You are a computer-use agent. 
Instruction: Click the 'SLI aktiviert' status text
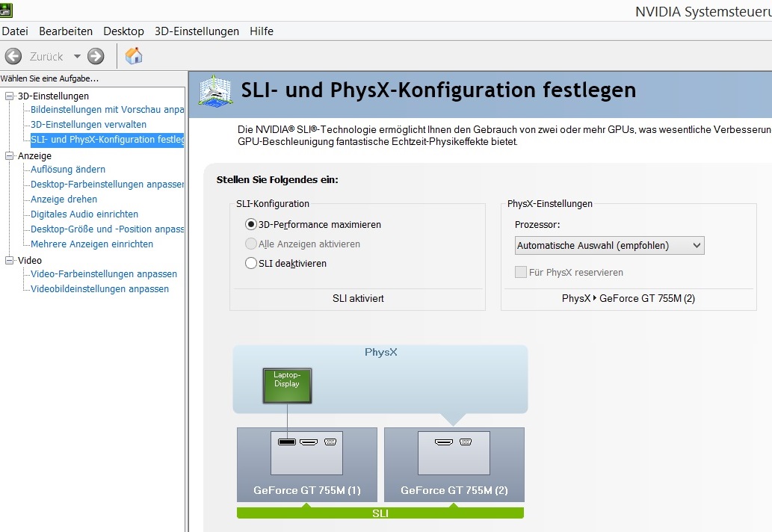tap(358, 298)
